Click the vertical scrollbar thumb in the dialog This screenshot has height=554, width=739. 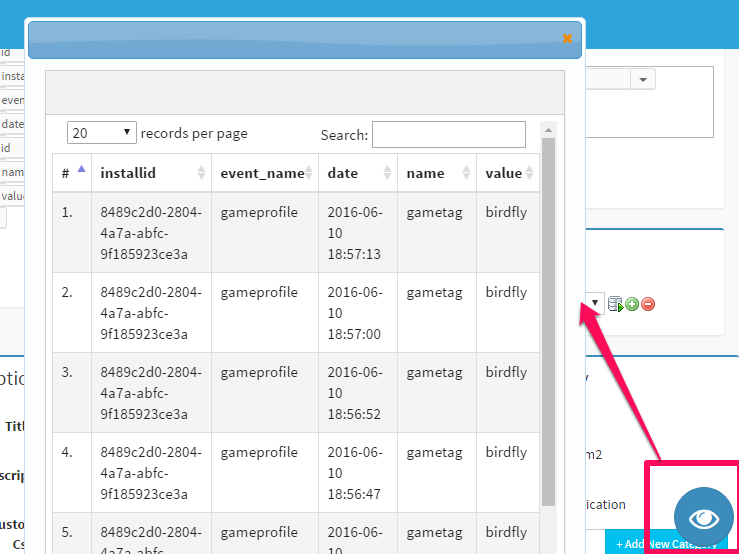pyautogui.click(x=548, y=322)
